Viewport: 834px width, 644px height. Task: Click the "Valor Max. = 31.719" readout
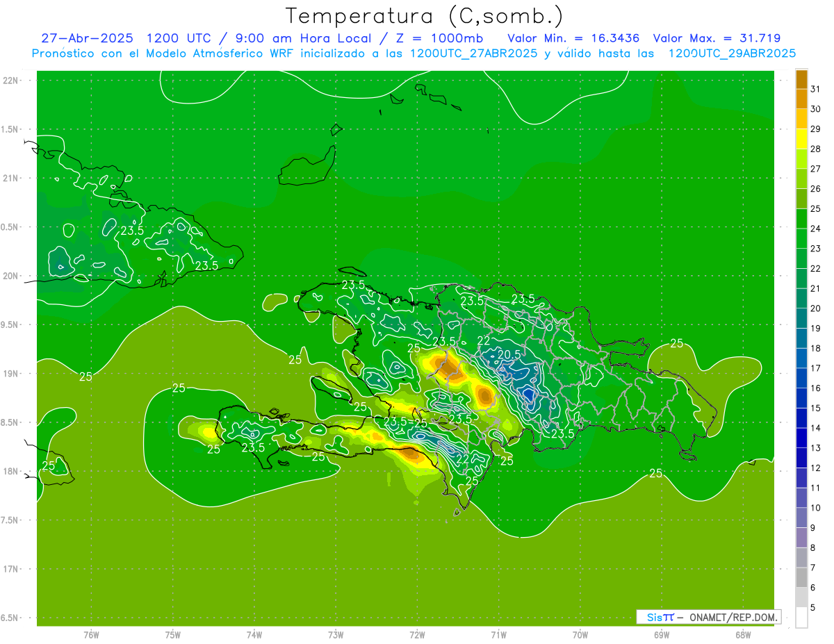click(717, 38)
